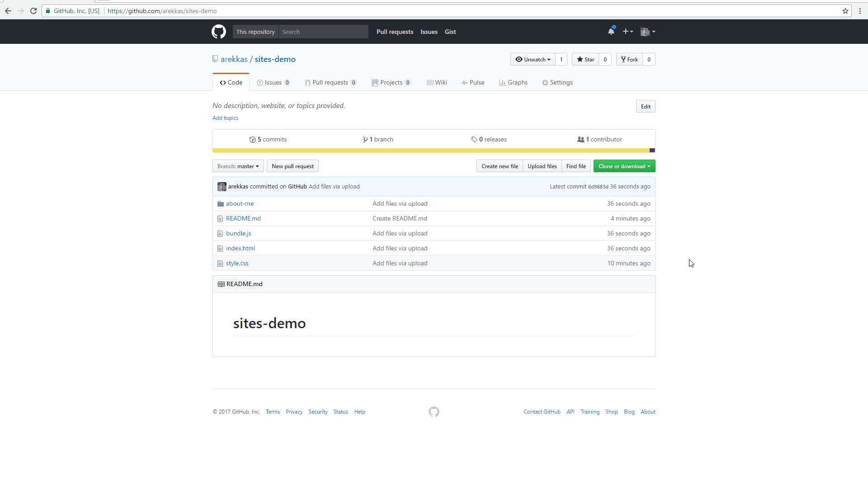The height and width of the screenshot is (504, 868).
Task: Click the footer GitHub logo
Action: click(x=434, y=412)
